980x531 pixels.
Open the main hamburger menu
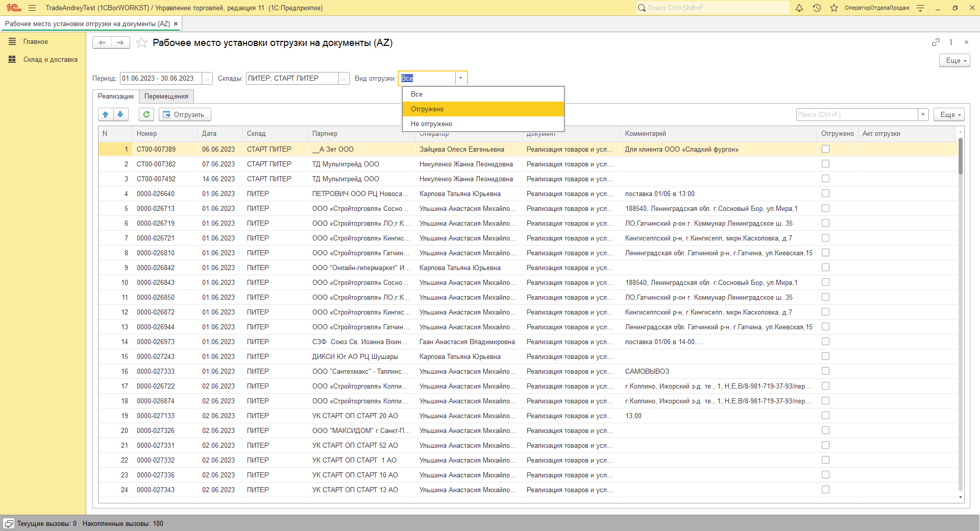[32, 8]
